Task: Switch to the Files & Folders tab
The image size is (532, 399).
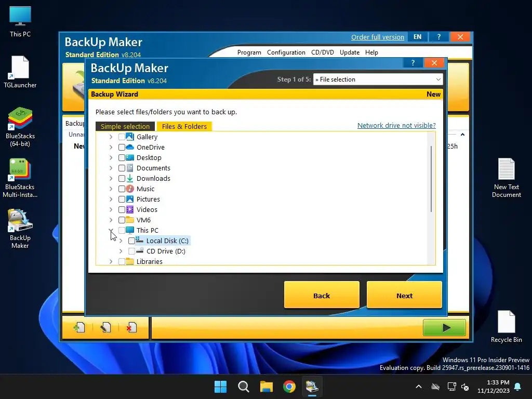Action: coord(184,126)
